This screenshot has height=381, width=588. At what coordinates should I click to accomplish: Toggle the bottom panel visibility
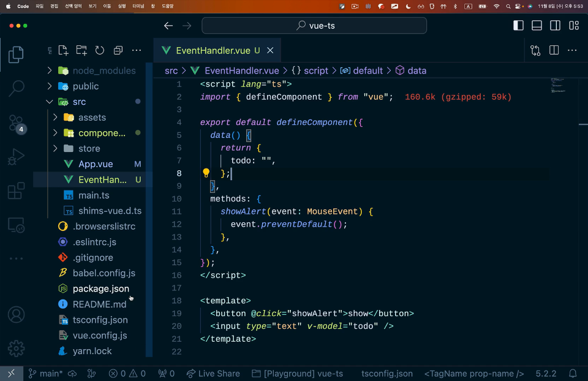[x=537, y=26]
